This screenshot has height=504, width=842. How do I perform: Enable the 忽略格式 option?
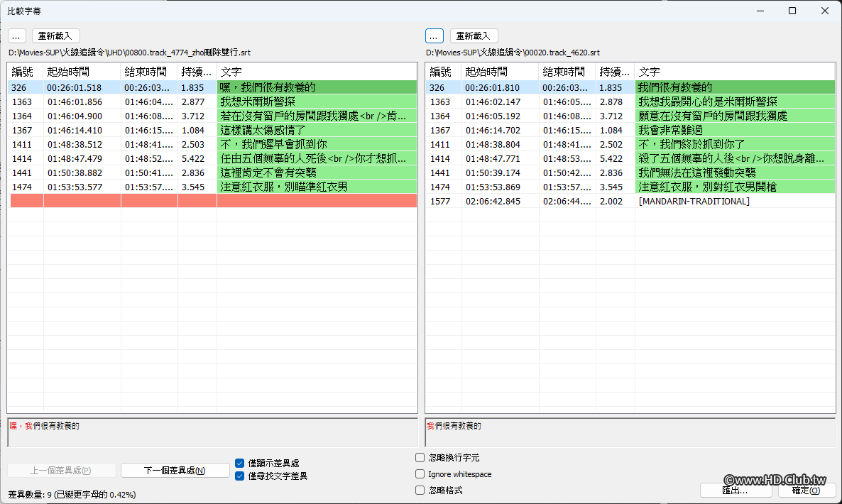click(x=420, y=489)
